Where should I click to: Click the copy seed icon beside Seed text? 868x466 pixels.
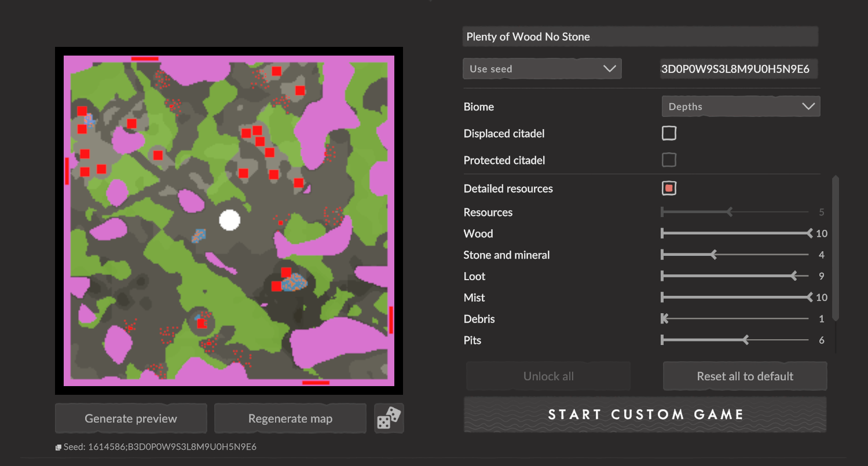pos(58,447)
